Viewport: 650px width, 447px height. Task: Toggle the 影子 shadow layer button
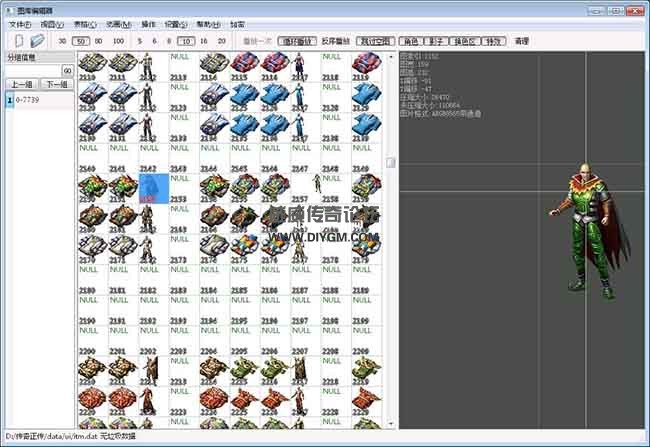[436, 41]
